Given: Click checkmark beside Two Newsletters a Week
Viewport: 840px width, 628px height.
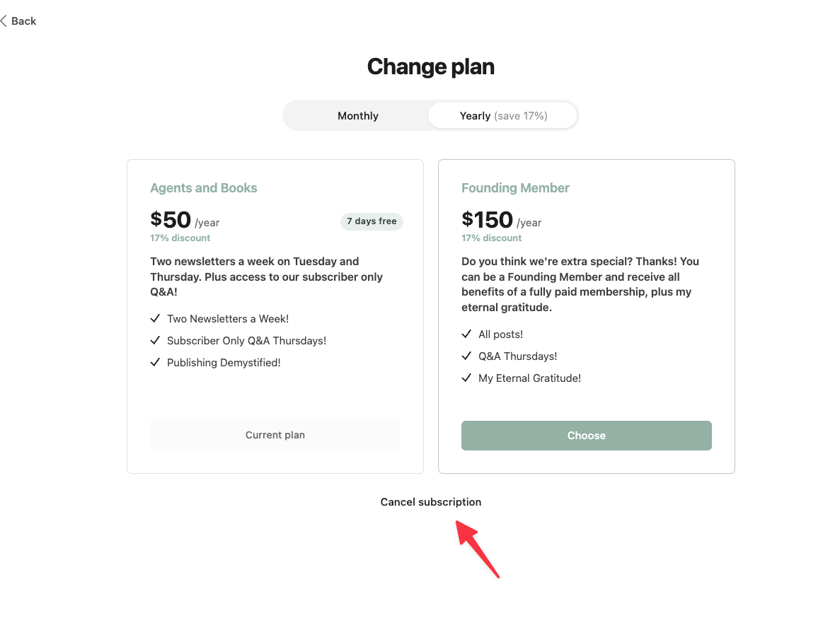Looking at the screenshot, I should pyautogui.click(x=156, y=319).
